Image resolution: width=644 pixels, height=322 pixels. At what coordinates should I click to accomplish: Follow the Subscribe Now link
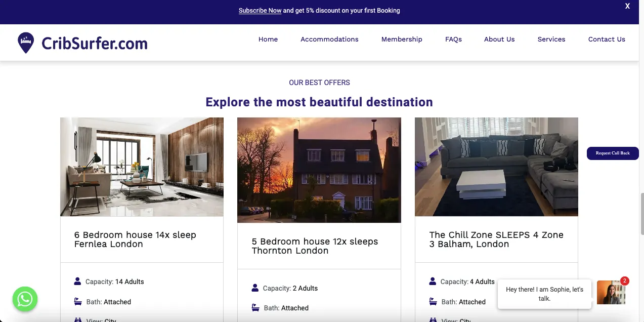tap(260, 10)
